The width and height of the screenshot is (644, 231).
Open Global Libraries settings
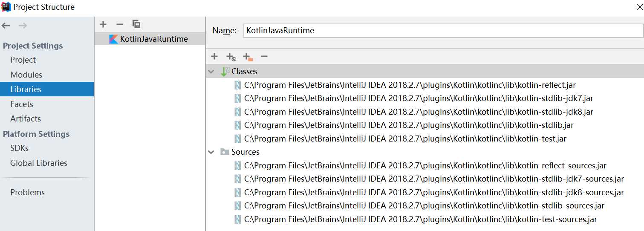click(x=39, y=163)
